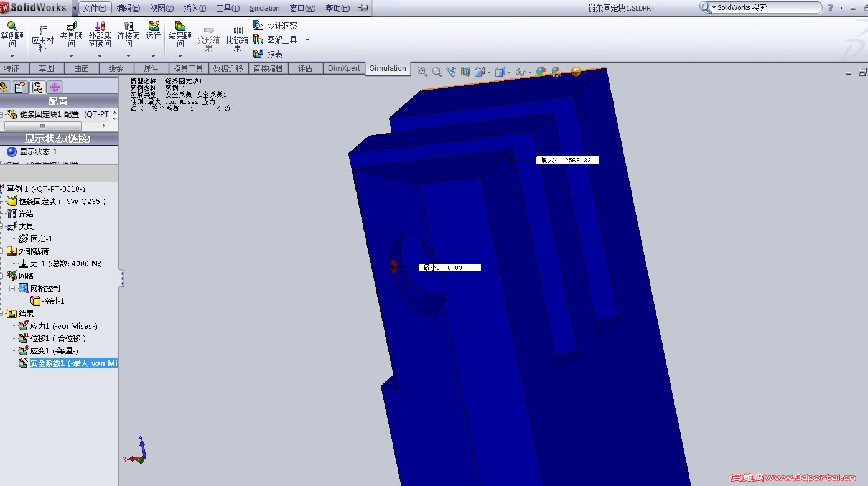Collapse the 结果 tree node
868x486 pixels.
(x=2, y=313)
